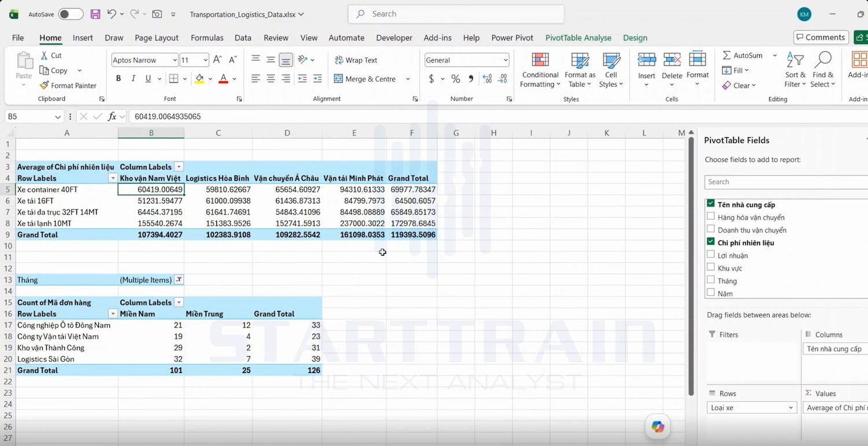Click the Underline icon
The height and width of the screenshot is (446, 868).
[x=148, y=79]
